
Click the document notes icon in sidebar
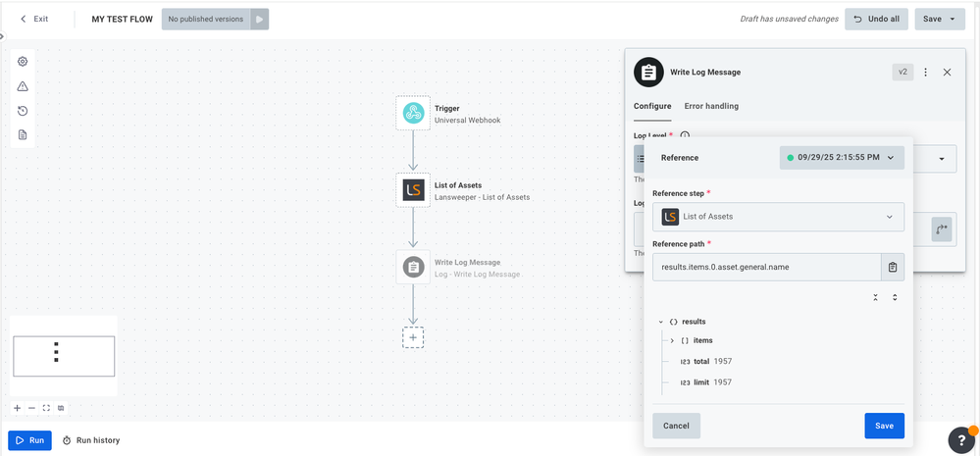click(23, 134)
